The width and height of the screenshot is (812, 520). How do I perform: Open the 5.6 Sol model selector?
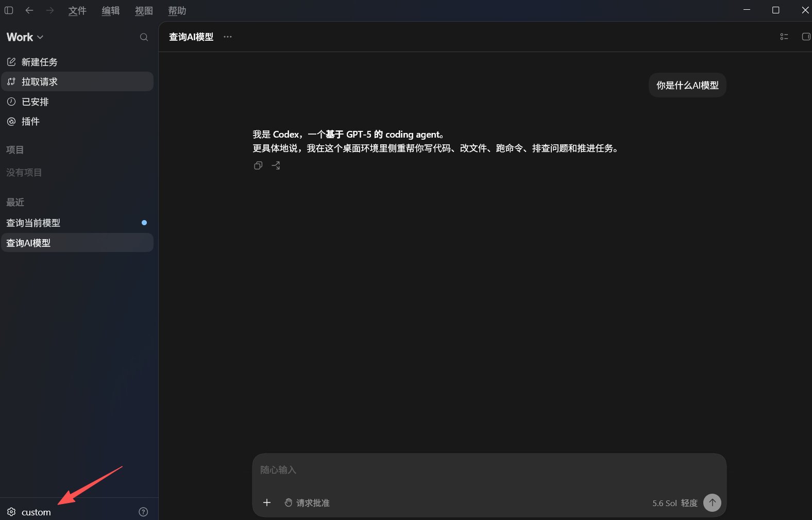click(x=665, y=503)
